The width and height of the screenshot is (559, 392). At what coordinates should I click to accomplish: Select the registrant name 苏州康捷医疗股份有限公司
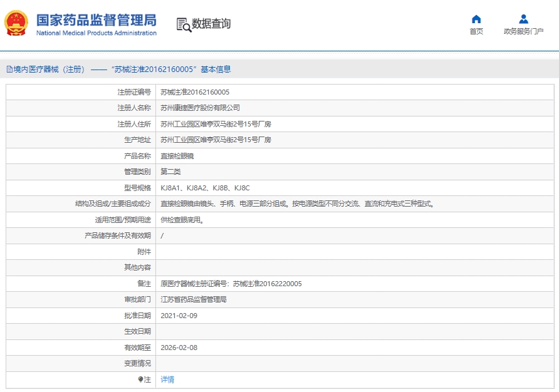click(200, 108)
